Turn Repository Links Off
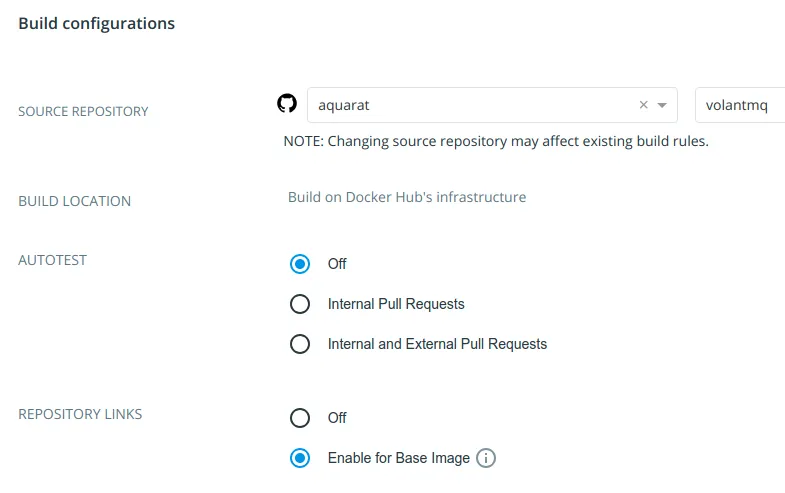 point(300,418)
